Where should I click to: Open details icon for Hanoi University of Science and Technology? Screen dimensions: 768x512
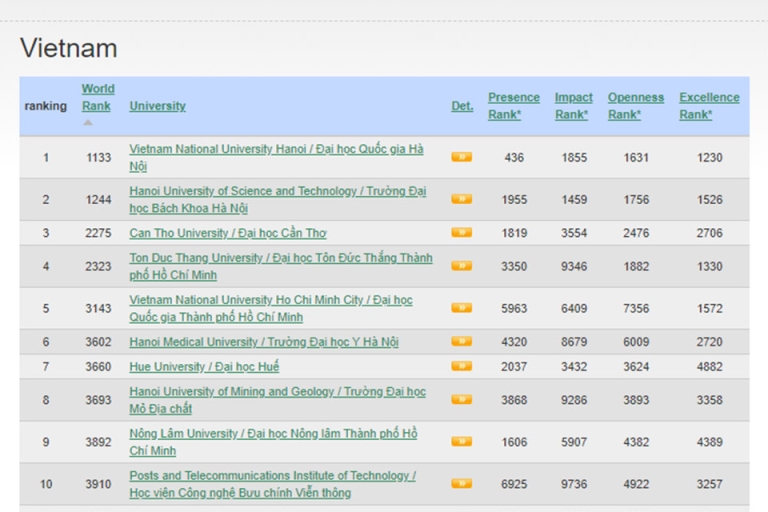pos(461,199)
